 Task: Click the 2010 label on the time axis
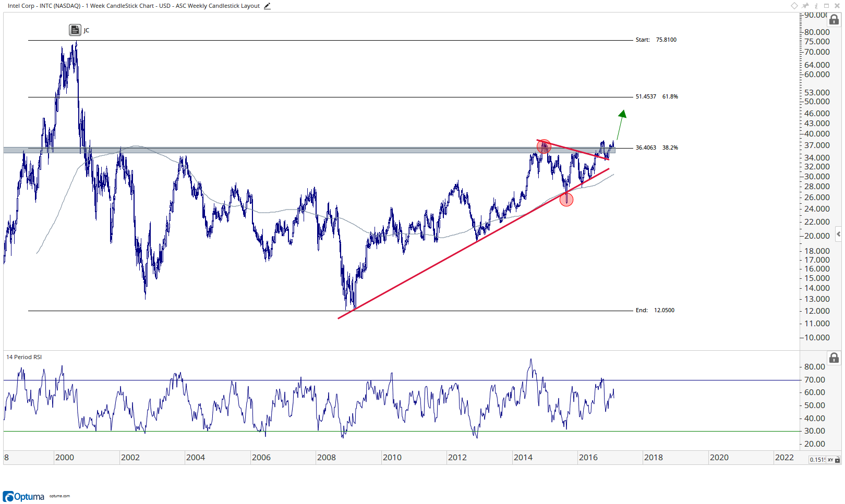[x=392, y=457]
